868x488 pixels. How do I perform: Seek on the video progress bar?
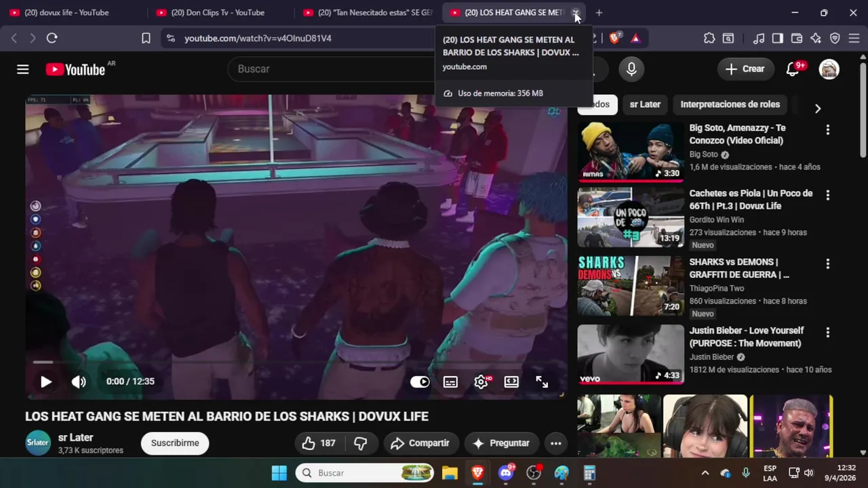(x=296, y=363)
